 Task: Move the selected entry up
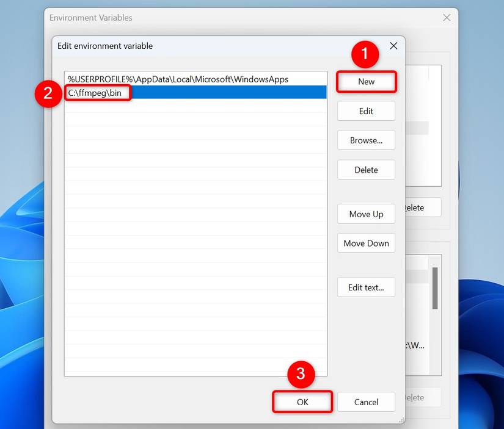[x=366, y=214]
